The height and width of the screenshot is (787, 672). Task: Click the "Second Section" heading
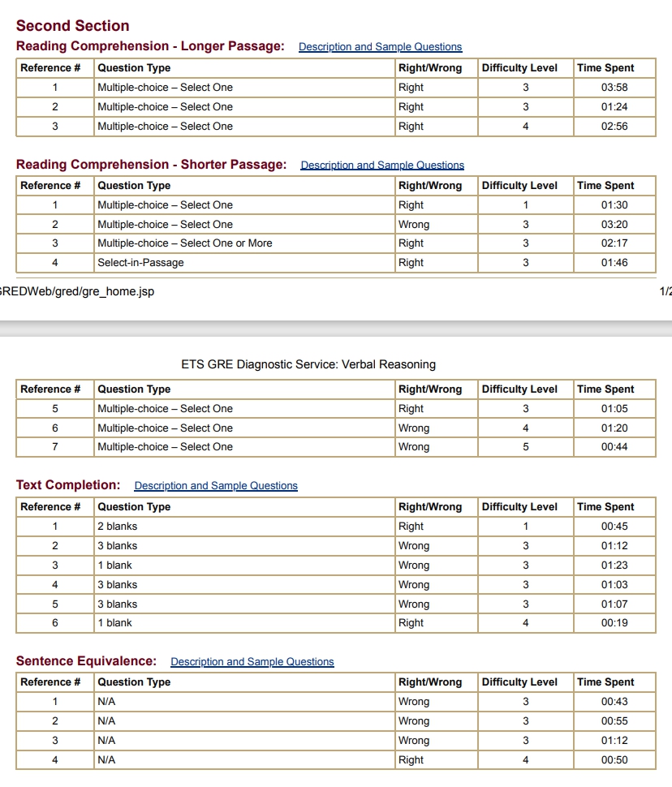[x=73, y=26]
